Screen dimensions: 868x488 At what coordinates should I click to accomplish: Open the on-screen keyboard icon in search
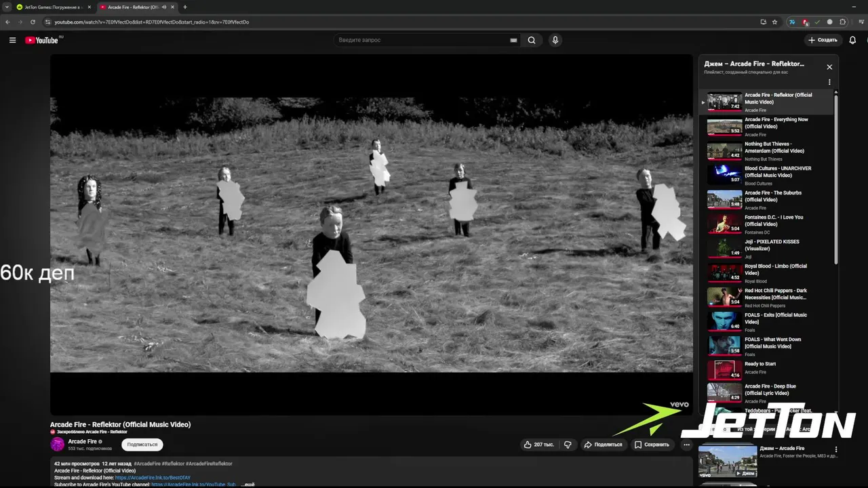[x=513, y=40]
